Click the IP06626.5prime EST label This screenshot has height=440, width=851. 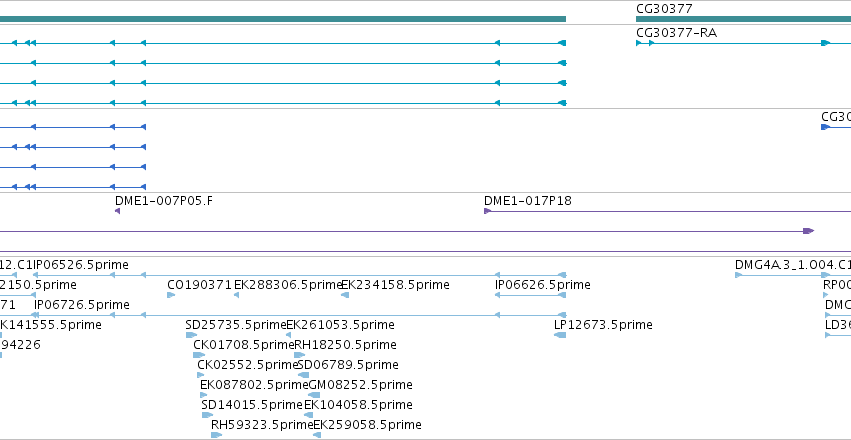click(542, 285)
